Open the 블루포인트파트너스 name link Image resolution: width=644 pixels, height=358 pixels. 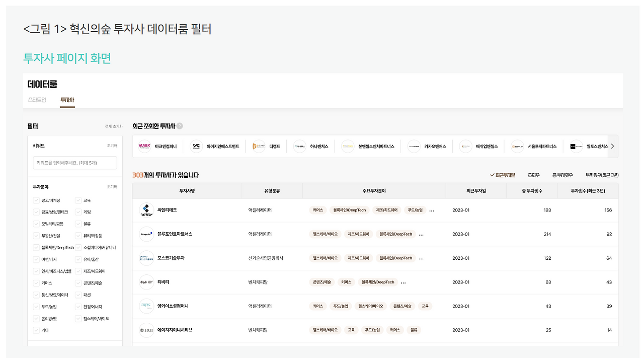pos(175,234)
